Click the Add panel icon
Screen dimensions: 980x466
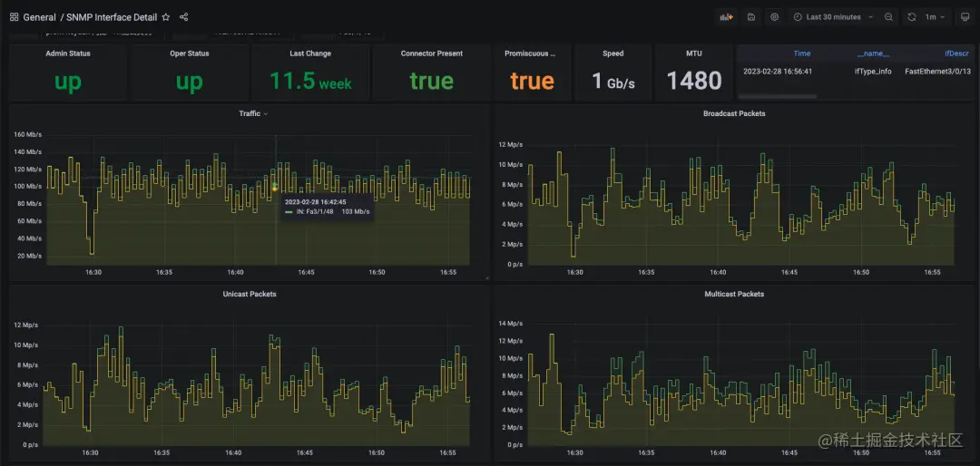[727, 17]
